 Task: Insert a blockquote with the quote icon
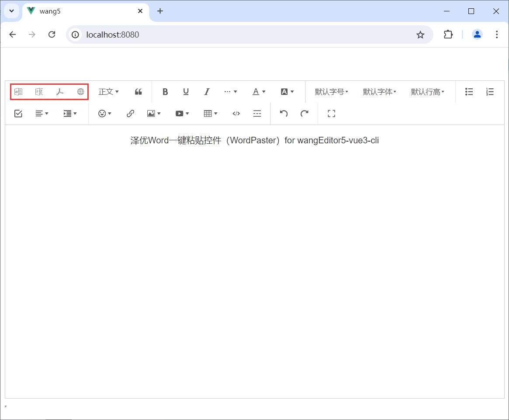point(139,92)
